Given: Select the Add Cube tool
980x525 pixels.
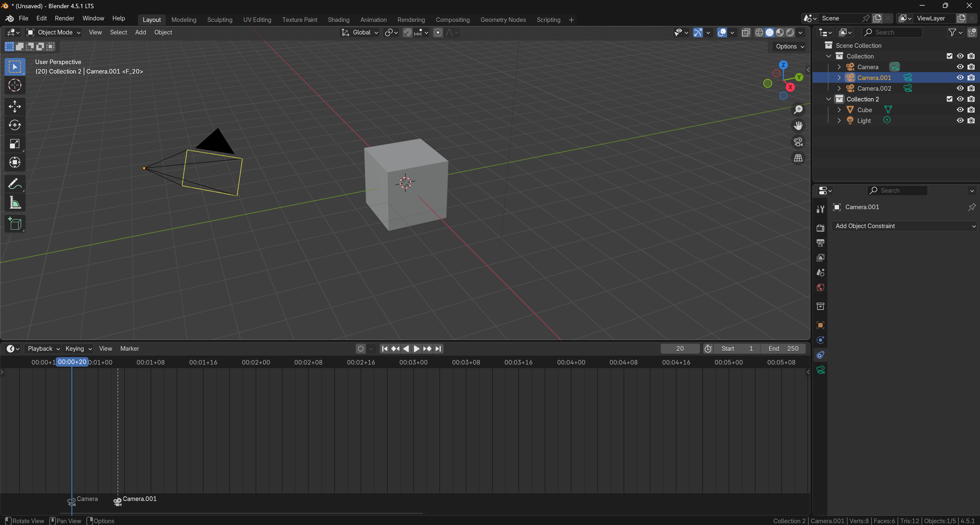Looking at the screenshot, I should click(15, 224).
